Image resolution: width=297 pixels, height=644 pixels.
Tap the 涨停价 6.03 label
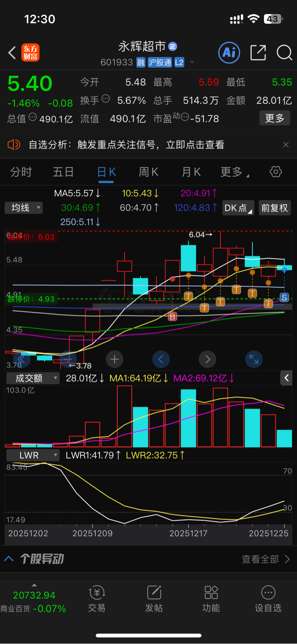click(x=32, y=237)
